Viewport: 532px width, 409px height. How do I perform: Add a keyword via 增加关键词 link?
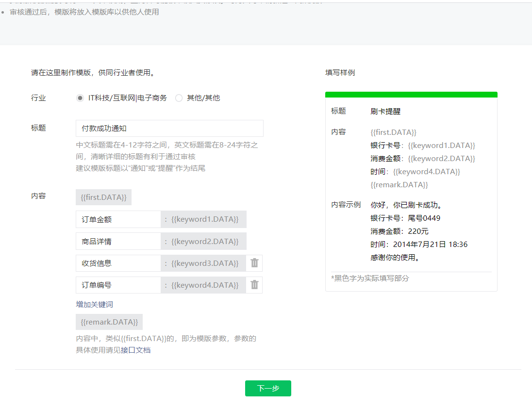(x=95, y=304)
